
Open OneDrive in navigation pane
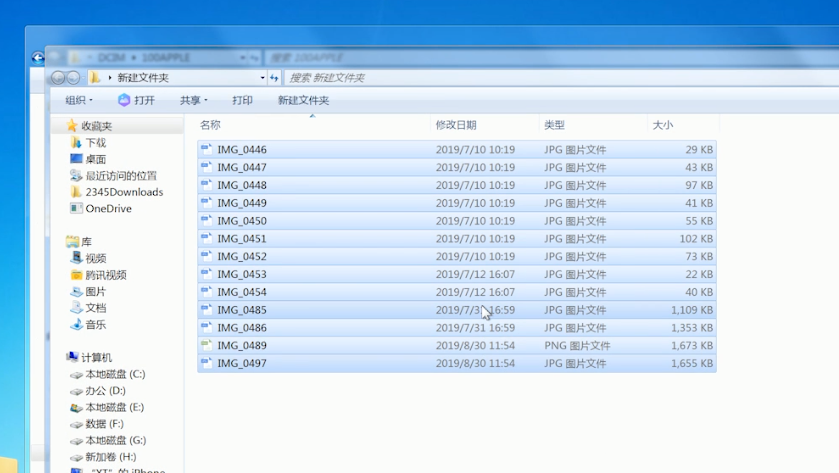coord(109,208)
